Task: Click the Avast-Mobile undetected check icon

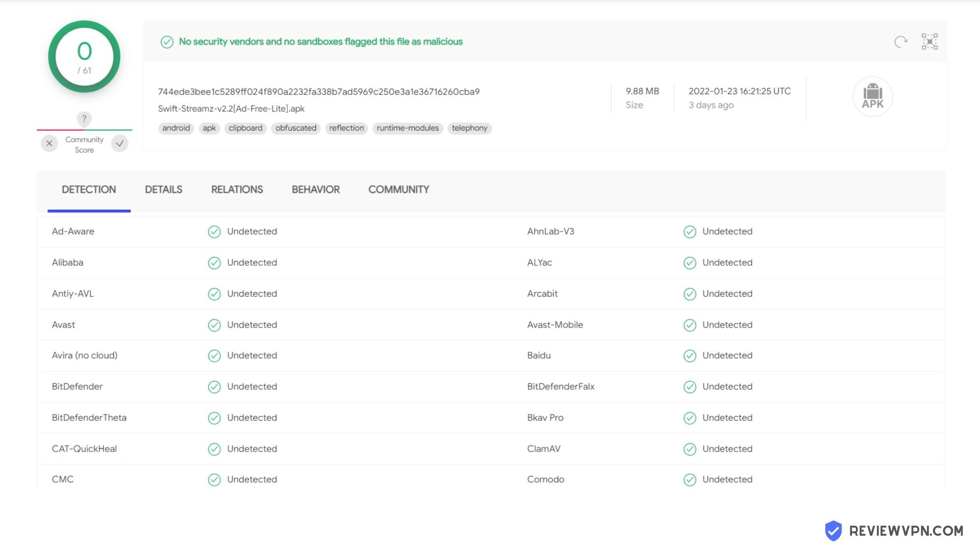Action: 690,325
